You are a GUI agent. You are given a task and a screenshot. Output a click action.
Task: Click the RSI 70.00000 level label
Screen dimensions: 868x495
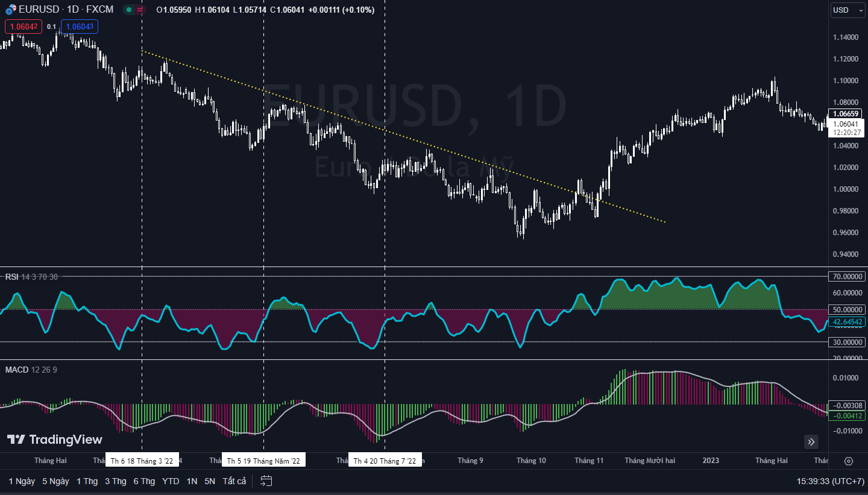pos(848,277)
